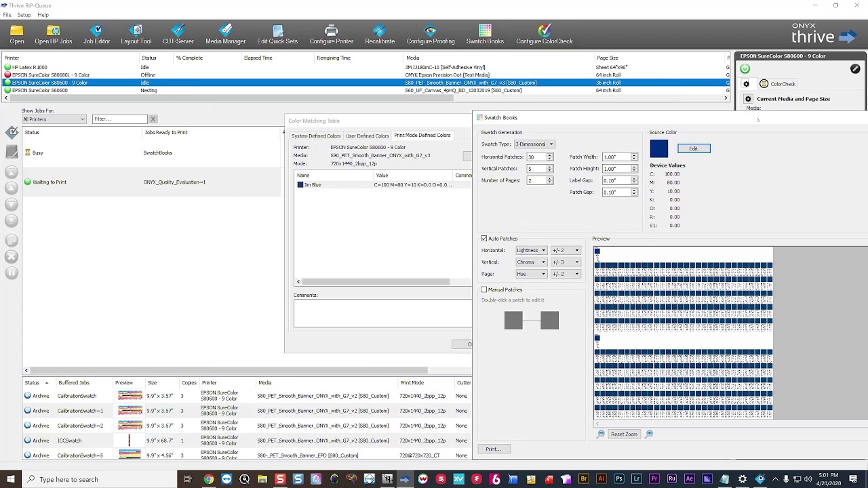Open the Help menu
The image size is (868, 488).
[x=43, y=15]
